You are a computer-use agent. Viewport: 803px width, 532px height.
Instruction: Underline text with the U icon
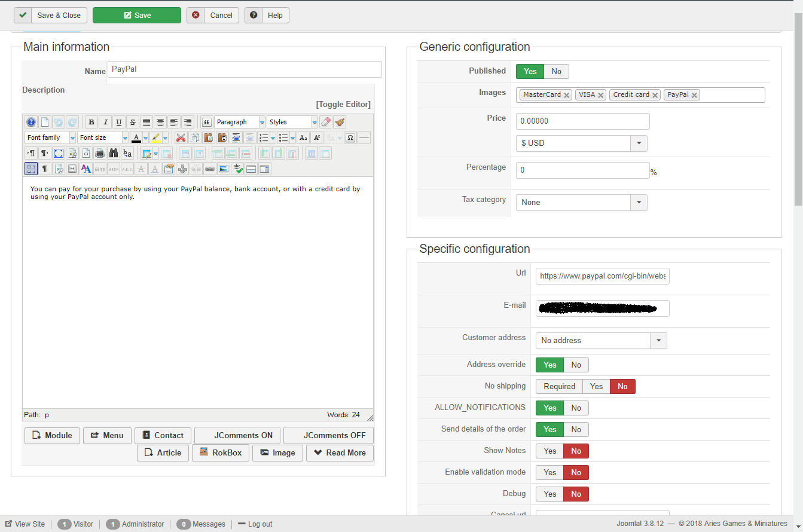tap(119, 122)
